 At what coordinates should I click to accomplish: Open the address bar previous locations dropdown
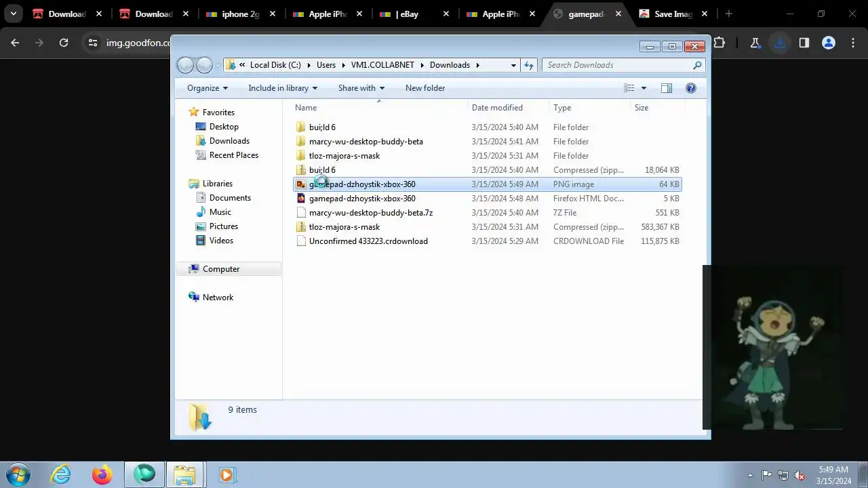coord(513,65)
